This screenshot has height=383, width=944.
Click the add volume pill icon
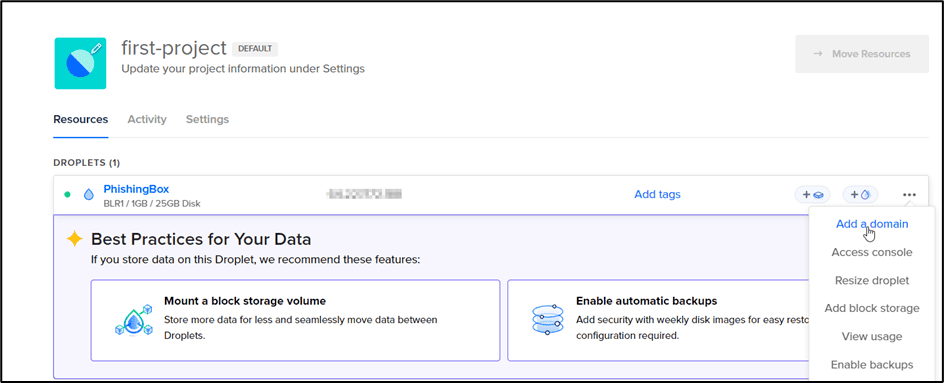point(812,195)
